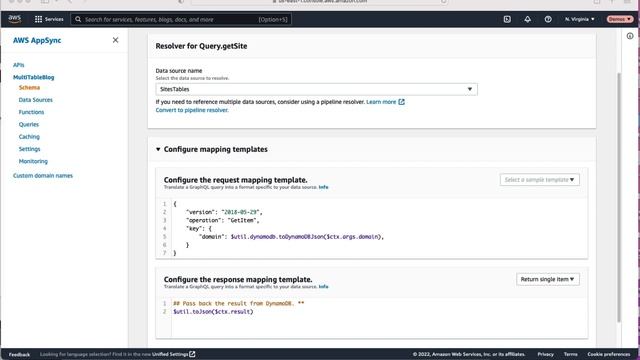Click the Learn more link
640x360 pixels.
(x=381, y=102)
